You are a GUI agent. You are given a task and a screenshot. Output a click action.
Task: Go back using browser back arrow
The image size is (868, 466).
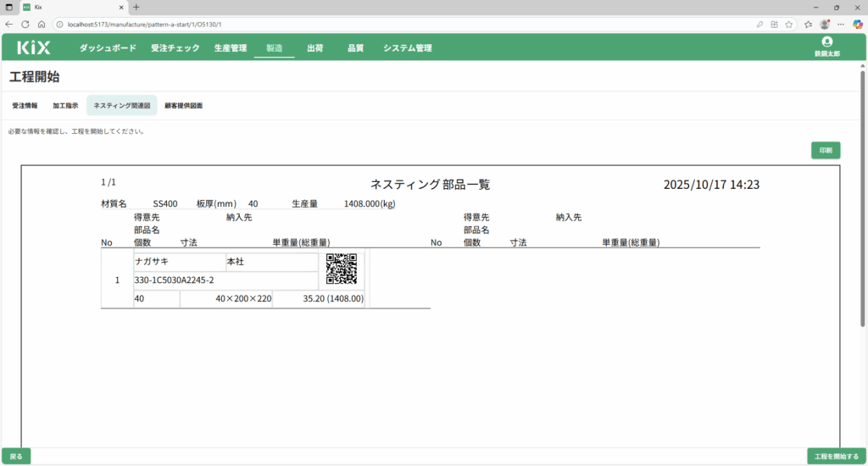(9, 24)
